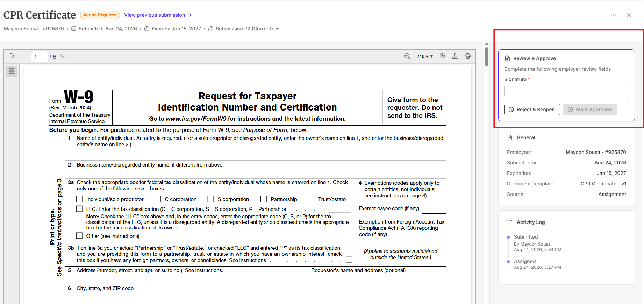Open the 210% zoom level dropdown
Viewport: 644px width, 304px height.
click(x=424, y=56)
